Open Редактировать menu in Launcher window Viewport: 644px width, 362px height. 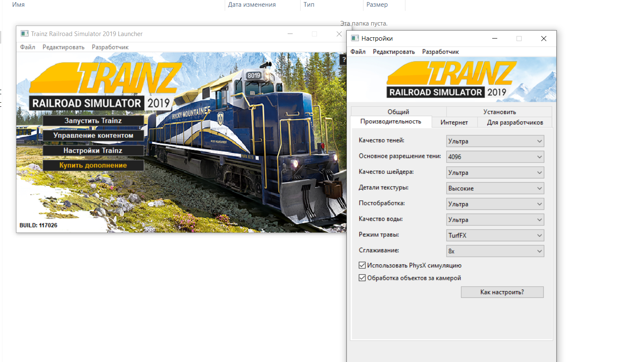[63, 47]
